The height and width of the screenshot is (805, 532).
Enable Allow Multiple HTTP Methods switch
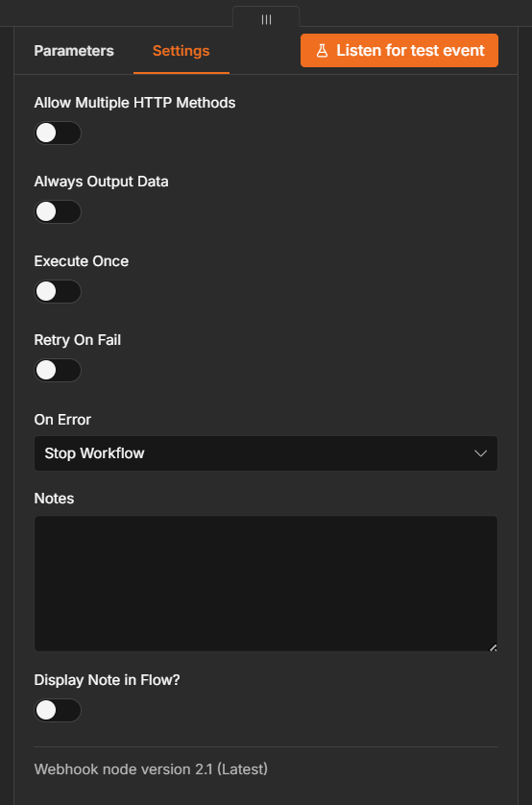point(58,133)
